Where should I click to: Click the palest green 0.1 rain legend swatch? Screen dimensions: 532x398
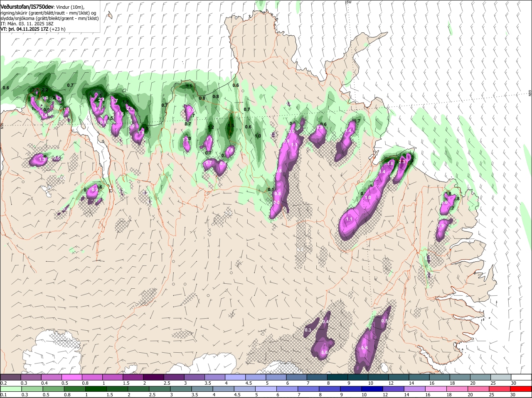coord(11,389)
